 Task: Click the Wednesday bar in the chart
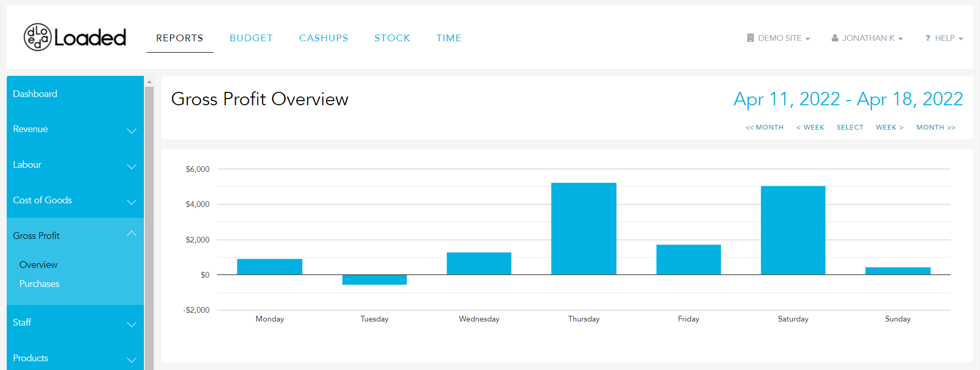(479, 263)
